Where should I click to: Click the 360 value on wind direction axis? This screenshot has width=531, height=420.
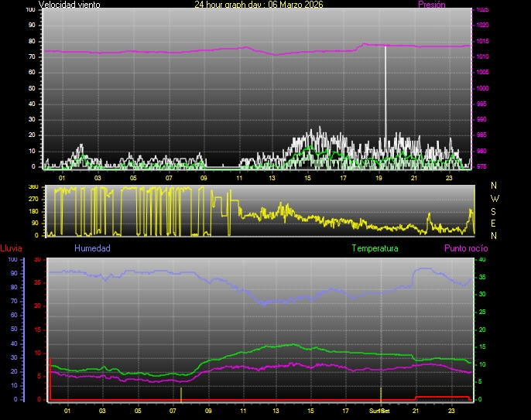33,187
